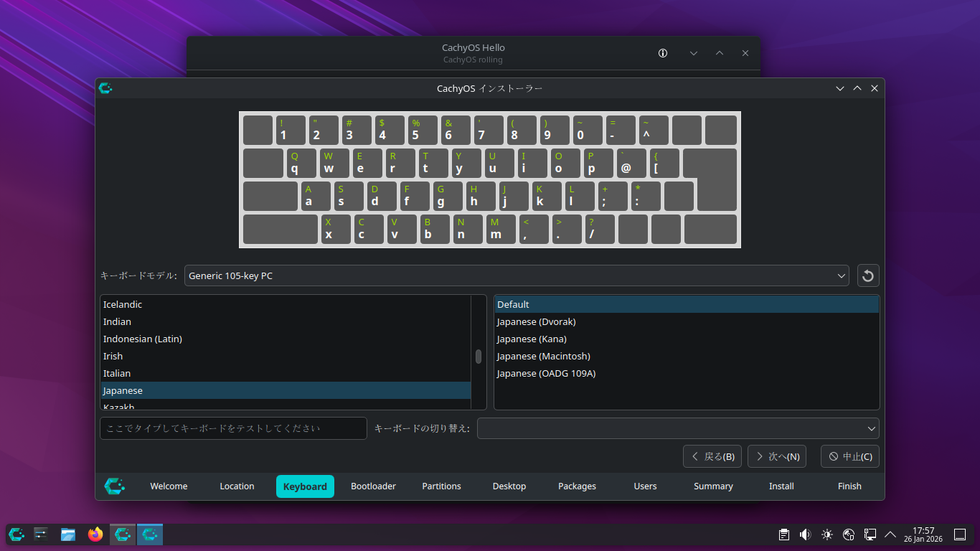Click the Show Desktop icon
The image size is (980, 551).
point(959,534)
